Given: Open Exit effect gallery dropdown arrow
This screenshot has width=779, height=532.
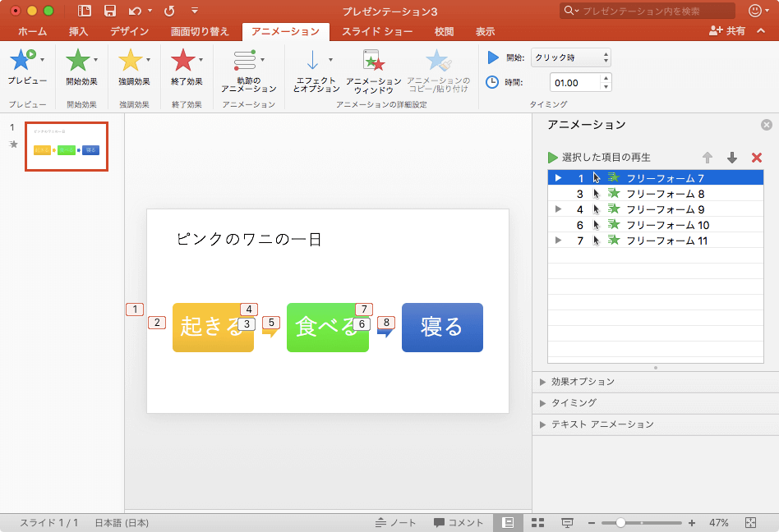Looking at the screenshot, I should (201, 60).
